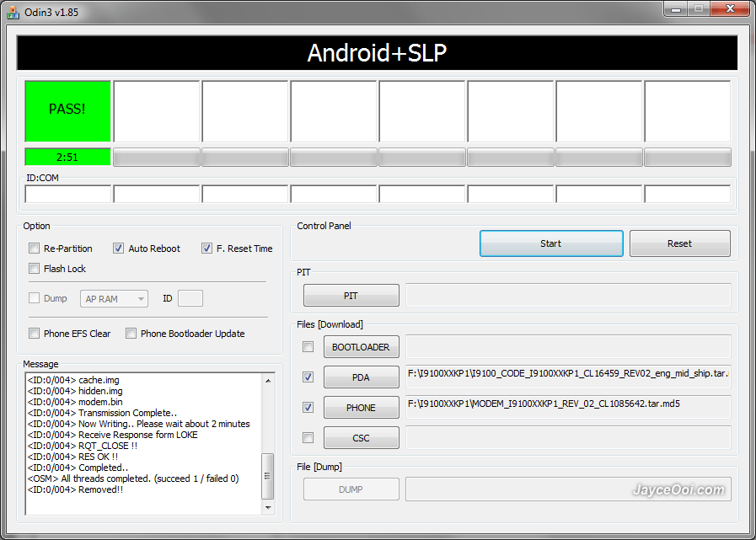
Task: Click the Message log scrollbar thumb
Action: 268,476
